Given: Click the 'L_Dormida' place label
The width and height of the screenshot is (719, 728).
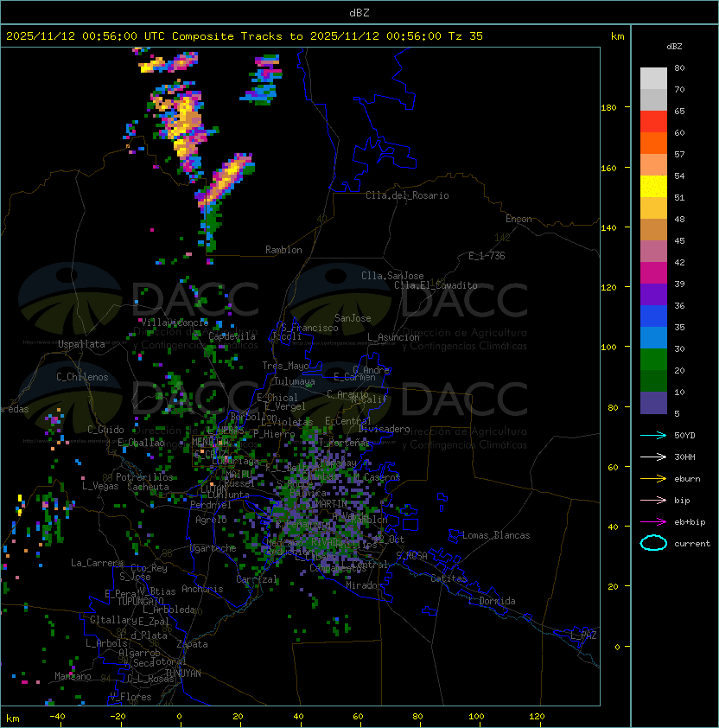Looking at the screenshot, I should point(492,601).
